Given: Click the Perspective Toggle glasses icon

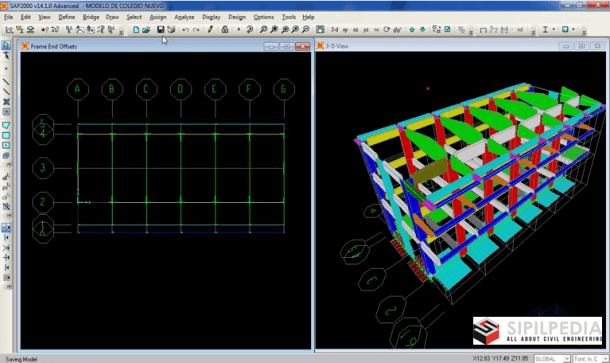Looking at the screenshot, I should tap(397, 30).
